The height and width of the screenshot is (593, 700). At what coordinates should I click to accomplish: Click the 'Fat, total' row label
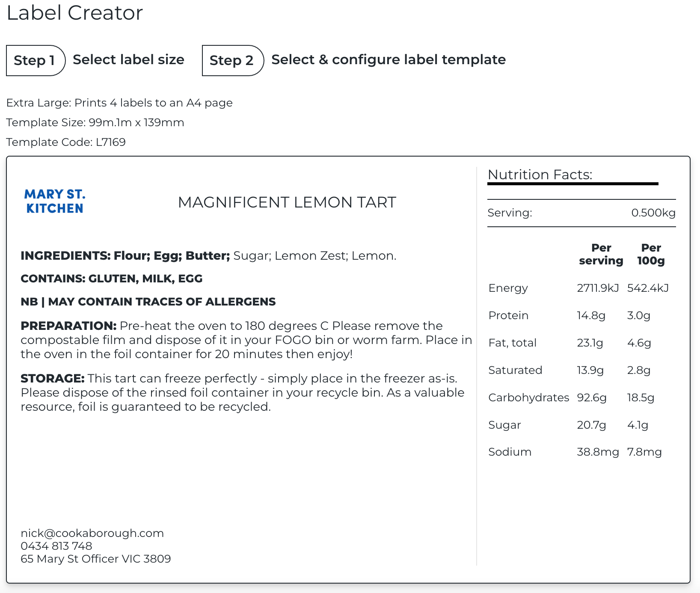click(513, 343)
